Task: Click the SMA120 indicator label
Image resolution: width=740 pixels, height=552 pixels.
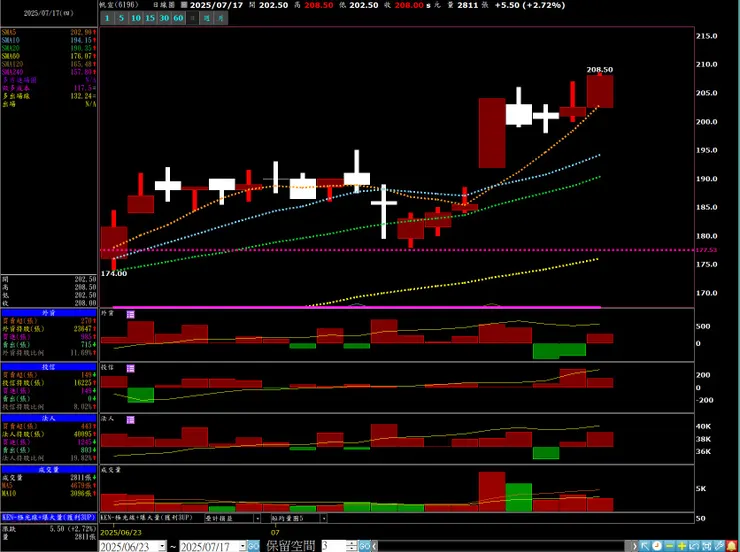Action: 12,64
